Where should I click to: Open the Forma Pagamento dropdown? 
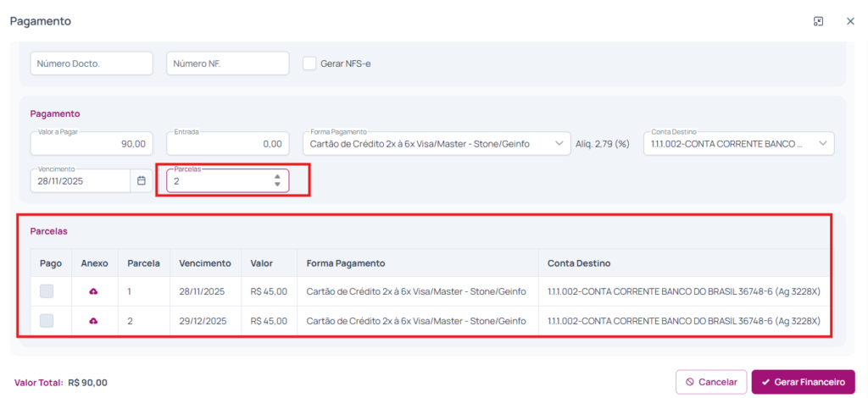(437, 144)
